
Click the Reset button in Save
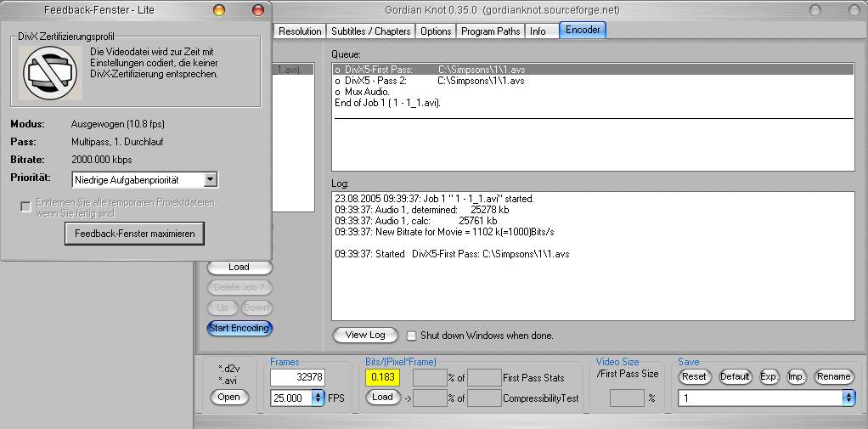694,376
